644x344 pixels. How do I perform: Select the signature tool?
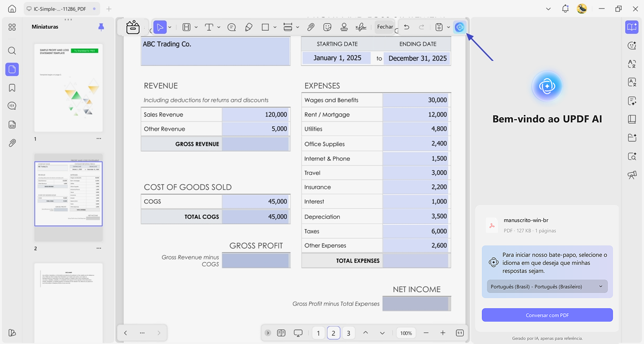click(x=361, y=27)
